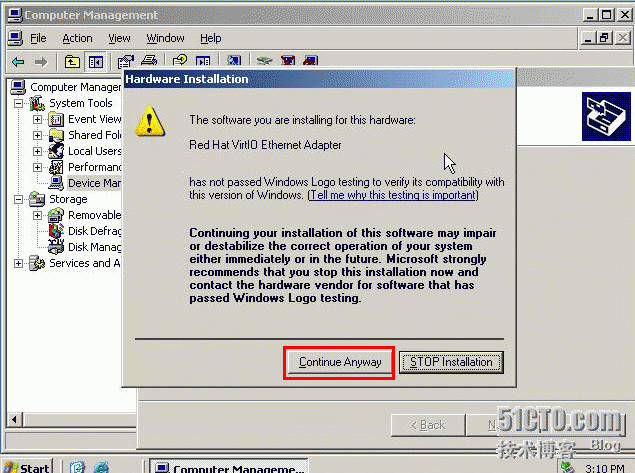Click the Event Viewer tree icon
Viewport: 635px width, 473px height.
pyautogui.click(x=56, y=119)
